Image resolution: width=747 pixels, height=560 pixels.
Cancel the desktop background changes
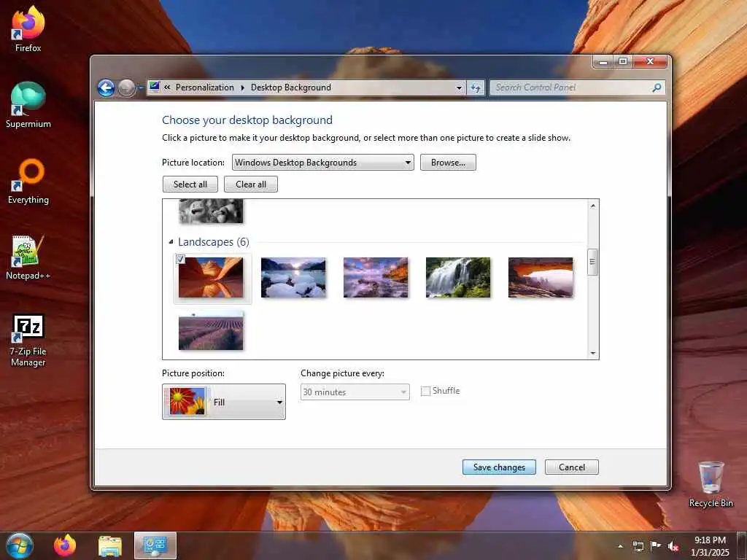click(572, 467)
